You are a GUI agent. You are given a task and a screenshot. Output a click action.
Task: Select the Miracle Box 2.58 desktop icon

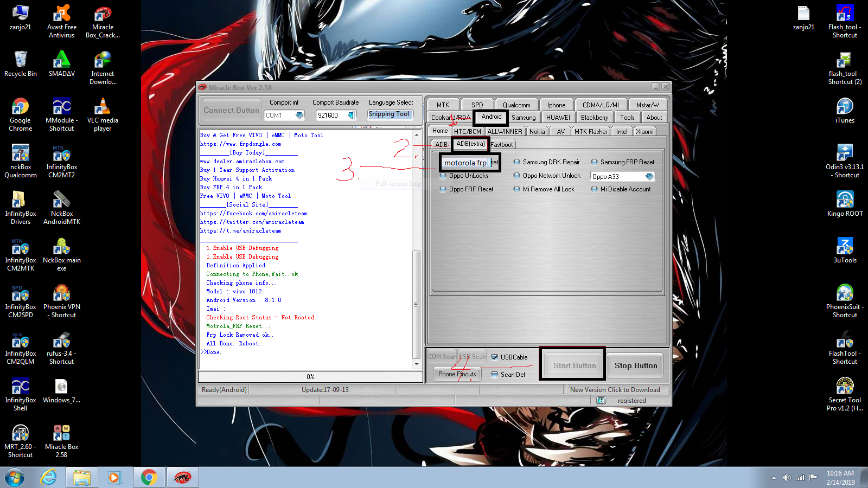pos(62,441)
